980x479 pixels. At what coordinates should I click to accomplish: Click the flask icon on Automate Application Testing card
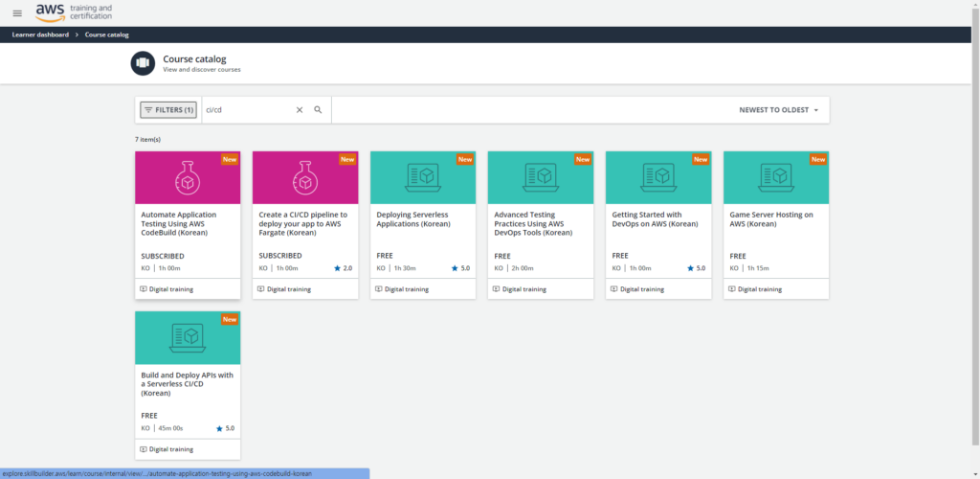coord(188,177)
